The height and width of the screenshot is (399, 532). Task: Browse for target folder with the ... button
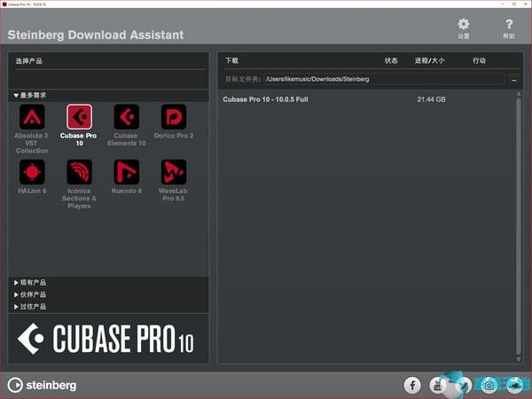(514, 80)
